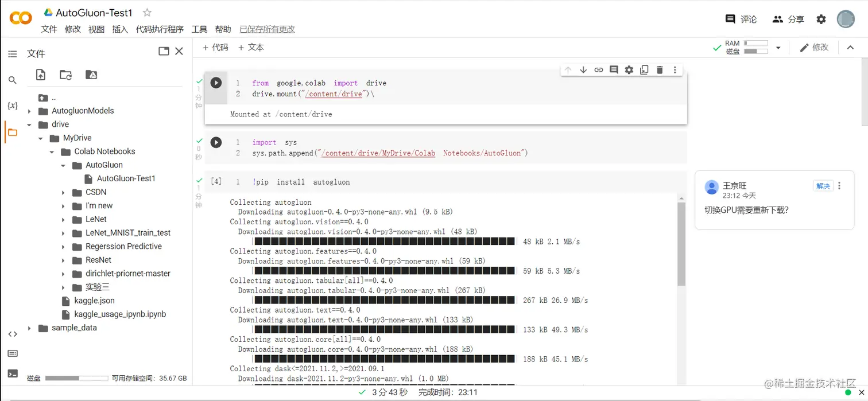Open cell editor settings gear

coord(629,70)
